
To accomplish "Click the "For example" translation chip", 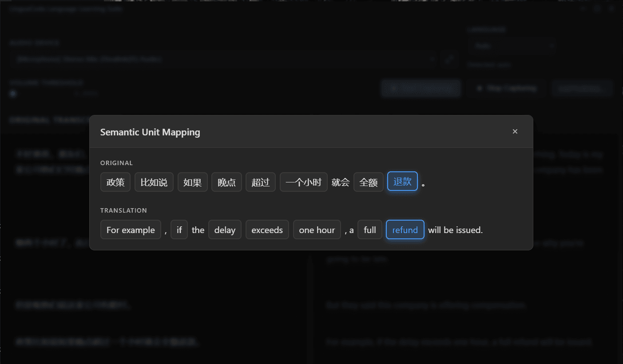I will (x=131, y=230).
